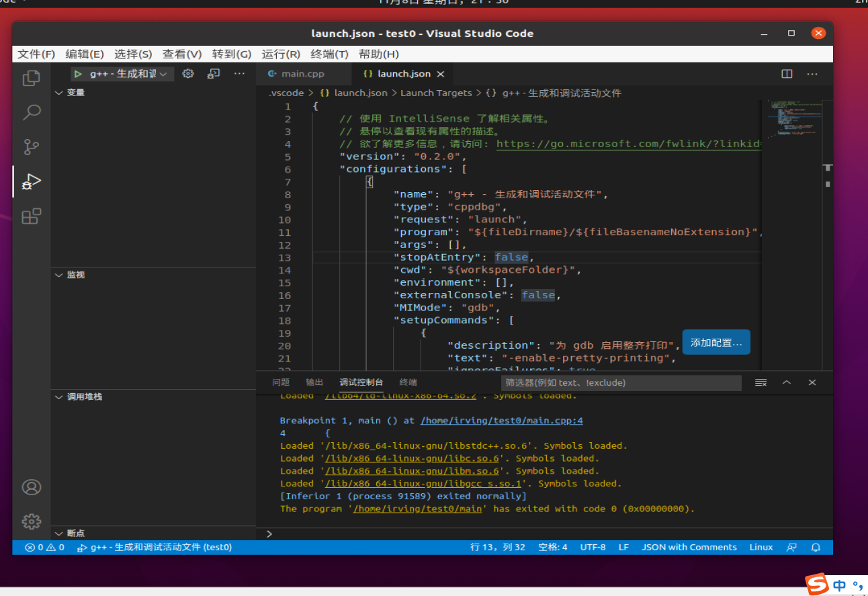Open the Manage gear in the activity bar

32,521
